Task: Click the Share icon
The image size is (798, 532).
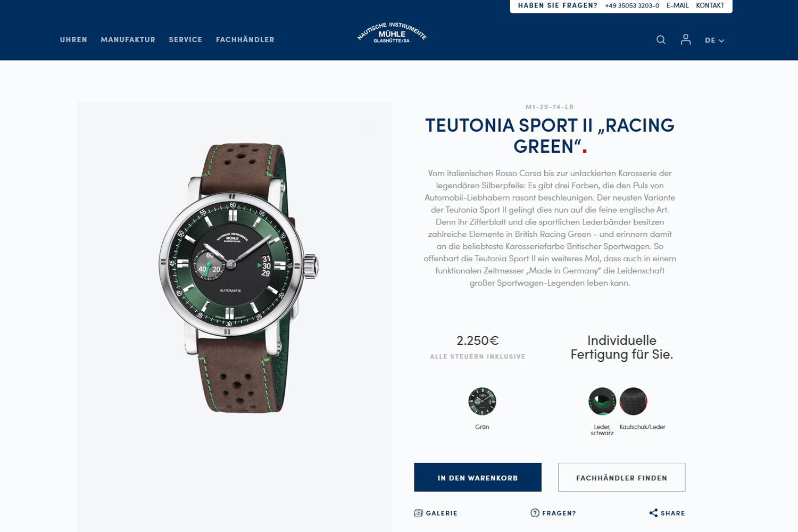Action: [653, 513]
